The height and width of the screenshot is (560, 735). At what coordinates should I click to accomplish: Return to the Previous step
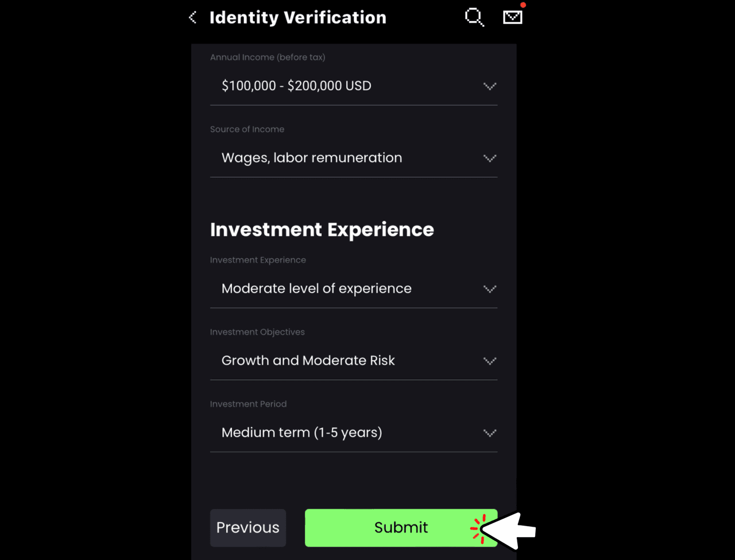(248, 528)
